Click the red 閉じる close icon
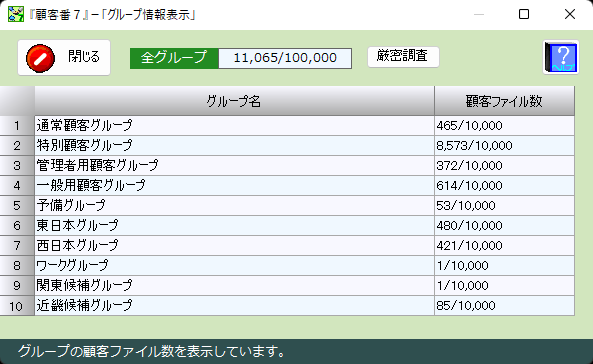Image resolution: width=593 pixels, height=364 pixels. tap(40, 58)
